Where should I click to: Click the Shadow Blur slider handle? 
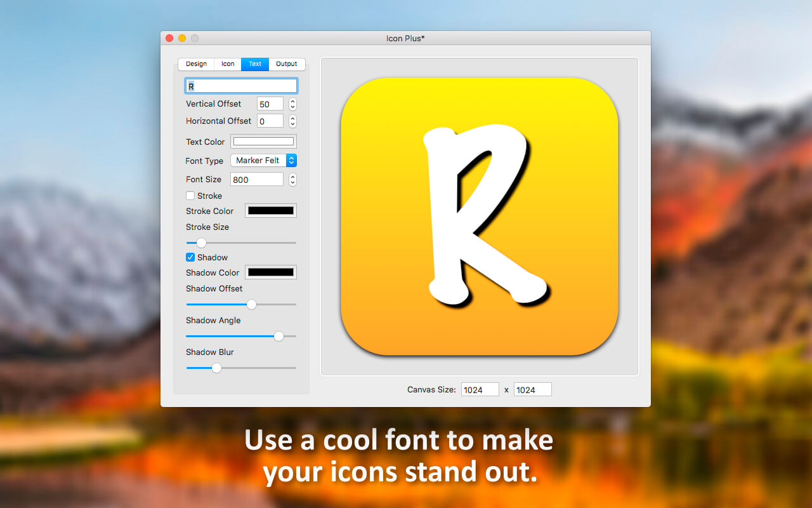pos(216,368)
